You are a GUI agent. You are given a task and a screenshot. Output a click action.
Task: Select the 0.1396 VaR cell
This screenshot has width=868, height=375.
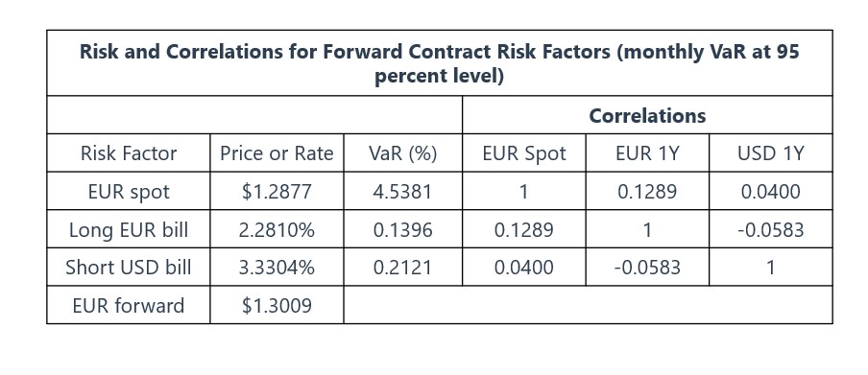click(x=403, y=229)
